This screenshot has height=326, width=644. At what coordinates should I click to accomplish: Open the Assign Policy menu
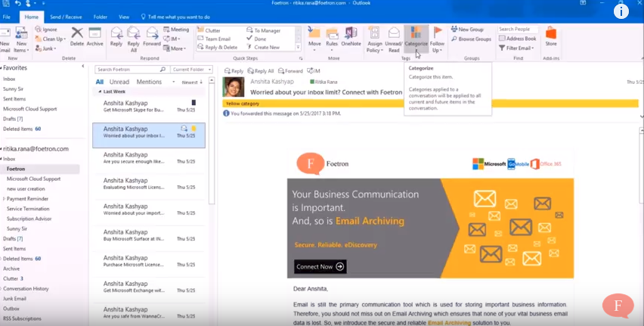[x=375, y=40]
